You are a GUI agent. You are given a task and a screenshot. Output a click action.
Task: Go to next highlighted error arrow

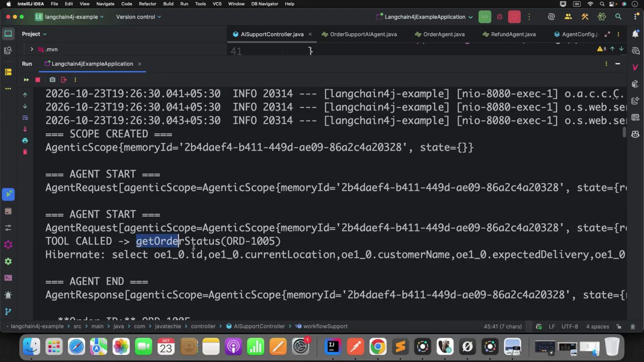(621, 49)
